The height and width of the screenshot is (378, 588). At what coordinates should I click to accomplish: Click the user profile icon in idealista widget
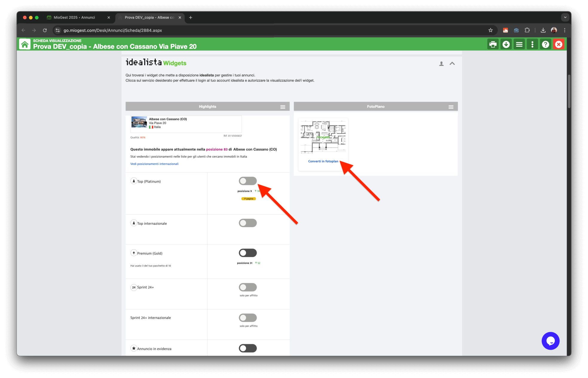(x=441, y=64)
